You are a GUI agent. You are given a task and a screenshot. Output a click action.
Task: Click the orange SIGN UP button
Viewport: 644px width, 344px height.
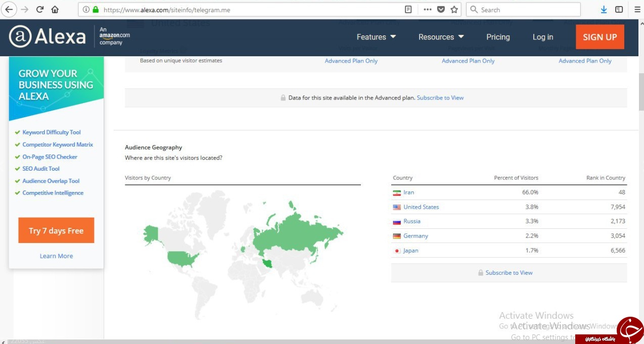(600, 37)
